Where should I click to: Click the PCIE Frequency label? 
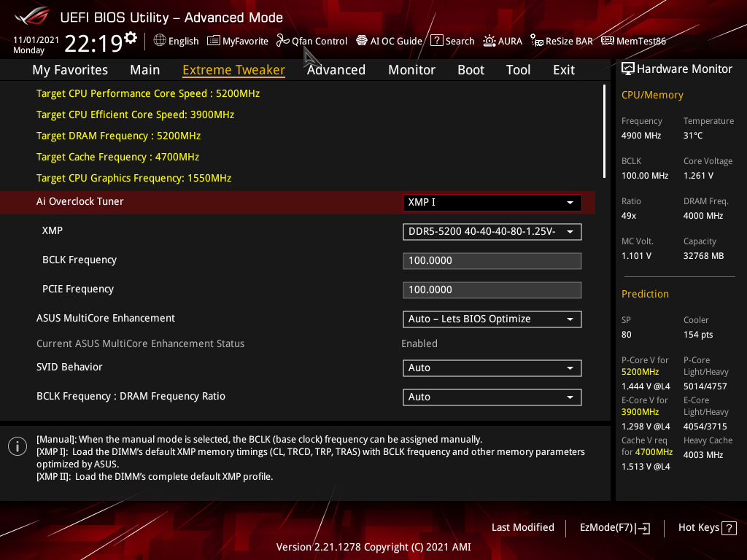tap(78, 289)
